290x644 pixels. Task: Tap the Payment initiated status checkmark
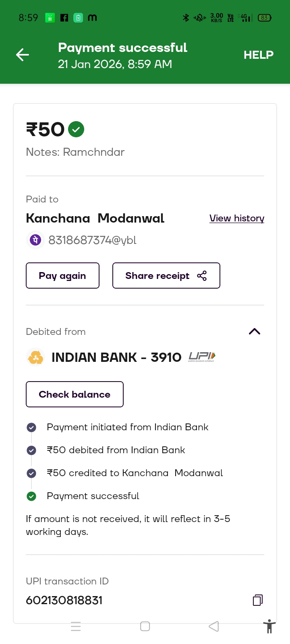[31, 427]
